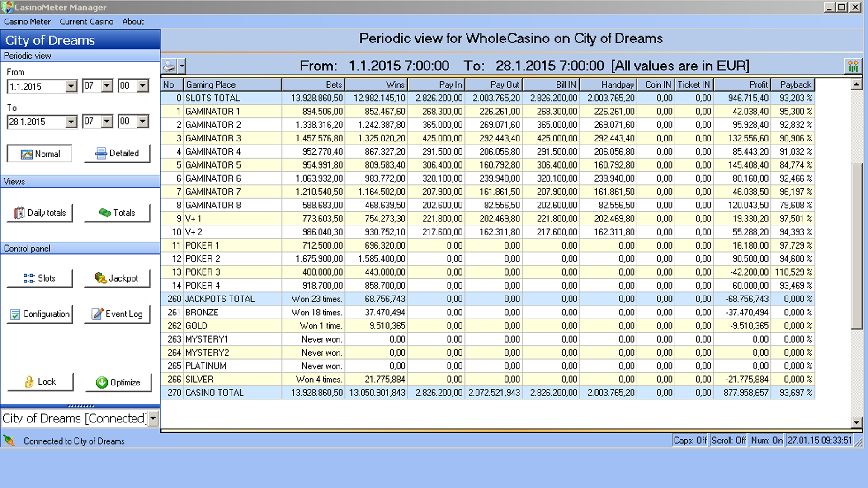This screenshot has height=488, width=868.
Task: Open the printer options dropdown arrow
Action: pos(182,66)
